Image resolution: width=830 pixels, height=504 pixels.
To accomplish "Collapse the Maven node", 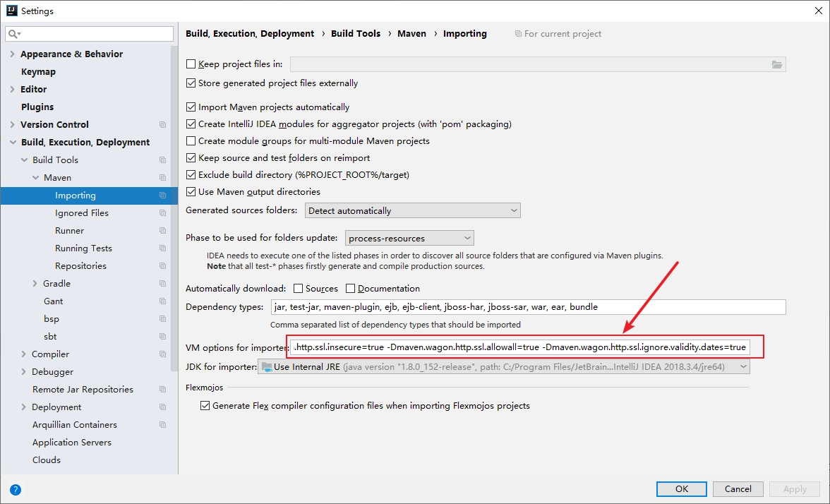I will pos(35,178).
